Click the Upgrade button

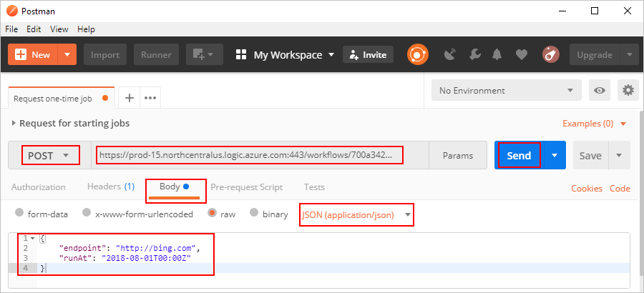tap(595, 54)
